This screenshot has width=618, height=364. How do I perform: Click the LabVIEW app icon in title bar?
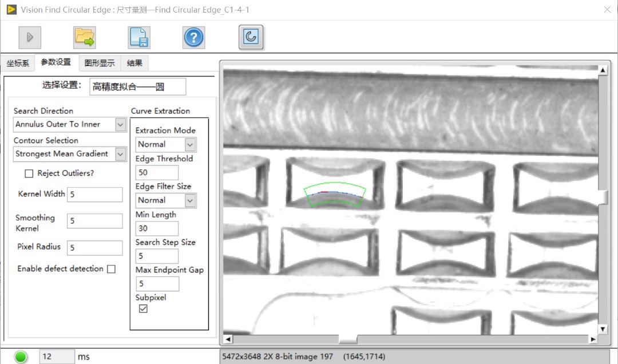coord(11,10)
